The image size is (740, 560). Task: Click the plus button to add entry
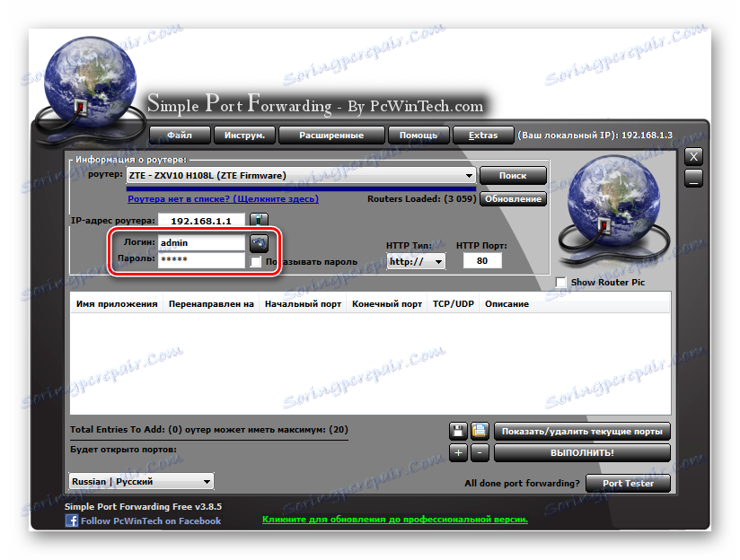pyautogui.click(x=458, y=453)
